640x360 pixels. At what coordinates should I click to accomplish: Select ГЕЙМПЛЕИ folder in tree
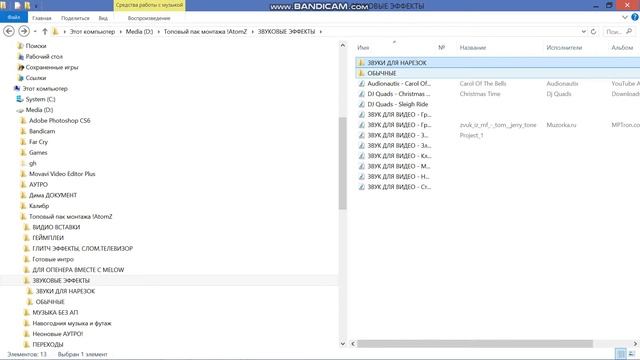48,238
